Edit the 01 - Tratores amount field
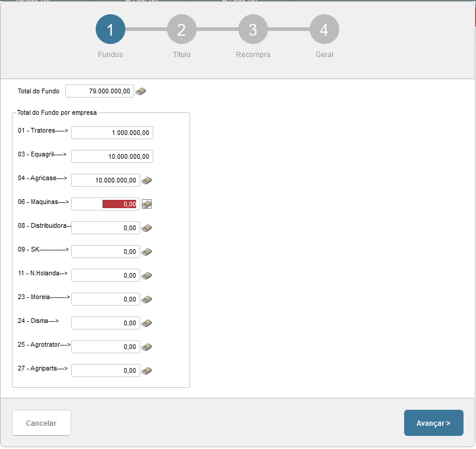 point(112,133)
